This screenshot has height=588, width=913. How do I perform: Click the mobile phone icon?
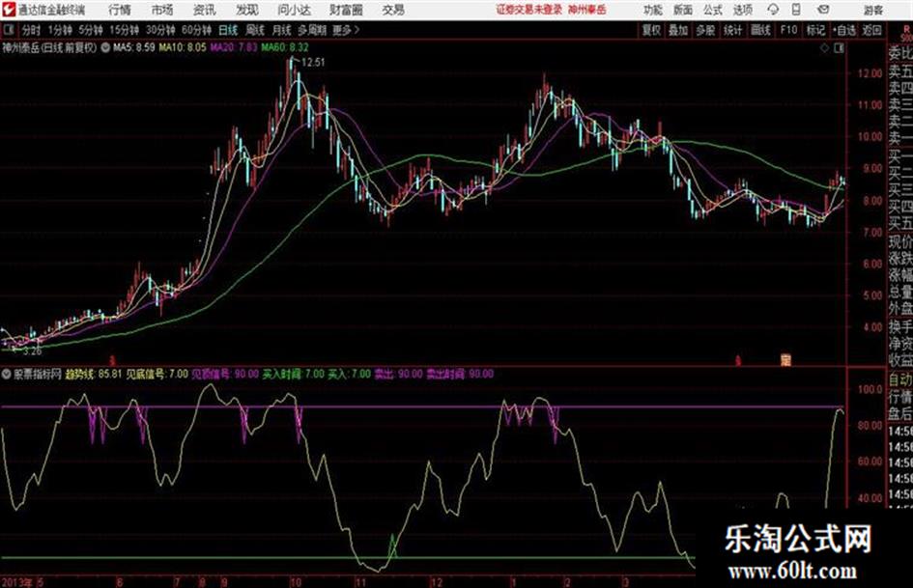796,10
